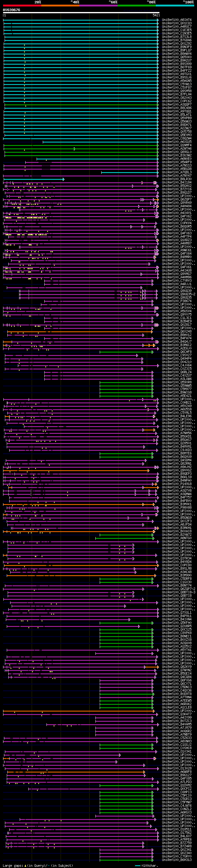
Task: Select the UniRef100_C5FMW7 hit name
Action: pyautogui.click(x=176, y=802)
